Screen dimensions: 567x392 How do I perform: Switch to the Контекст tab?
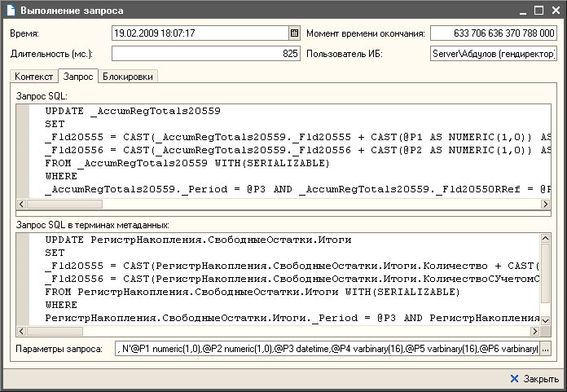[x=34, y=77]
